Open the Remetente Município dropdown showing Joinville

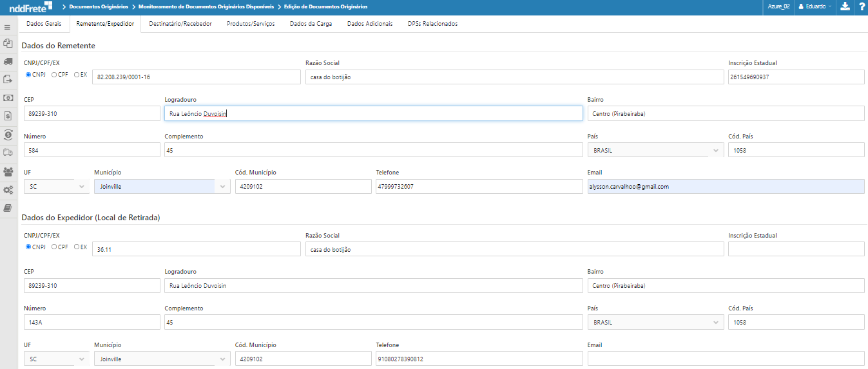coord(161,187)
